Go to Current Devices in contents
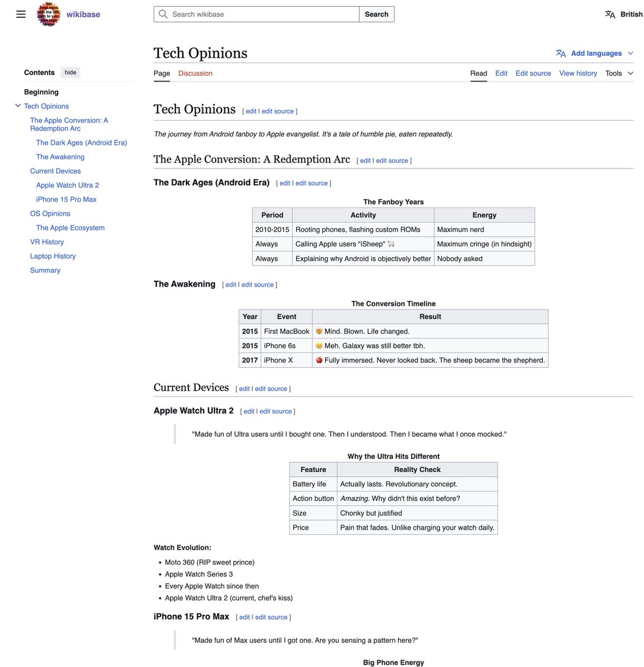This screenshot has width=644, height=667. (x=56, y=171)
